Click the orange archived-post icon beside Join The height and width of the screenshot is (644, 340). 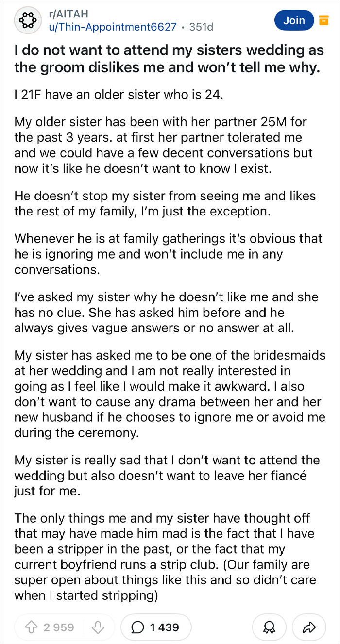pos(323,20)
